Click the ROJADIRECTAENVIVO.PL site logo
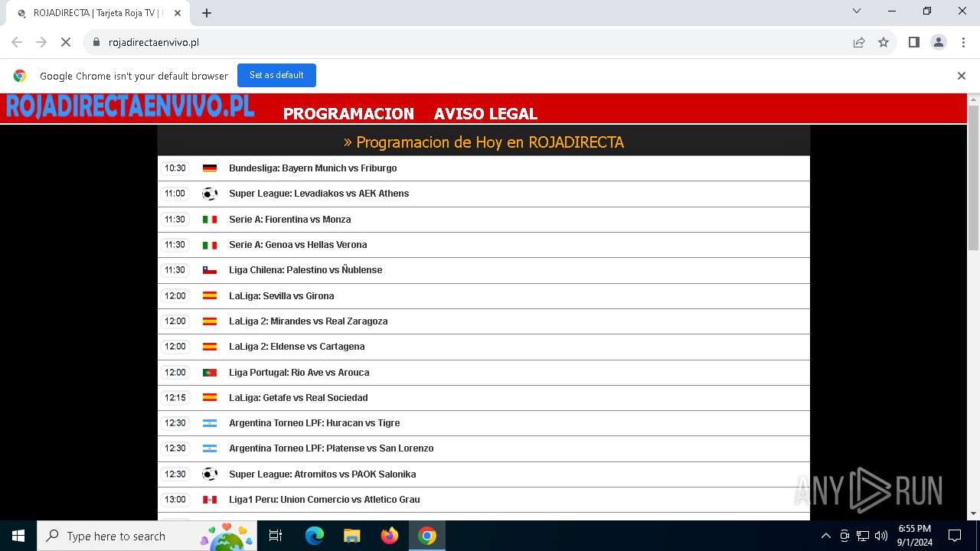 [130, 106]
